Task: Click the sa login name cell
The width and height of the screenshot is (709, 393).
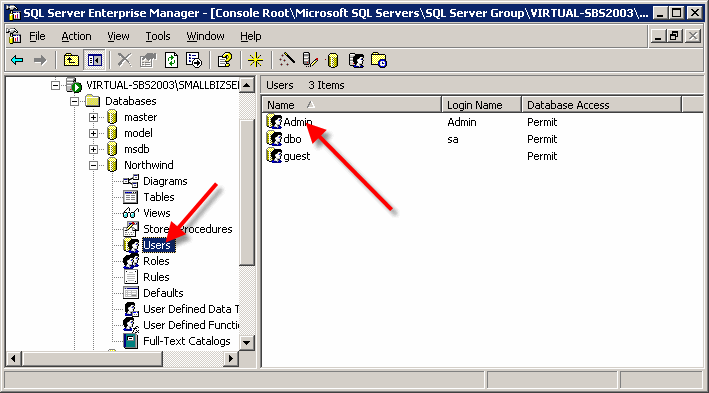Action: 453,139
